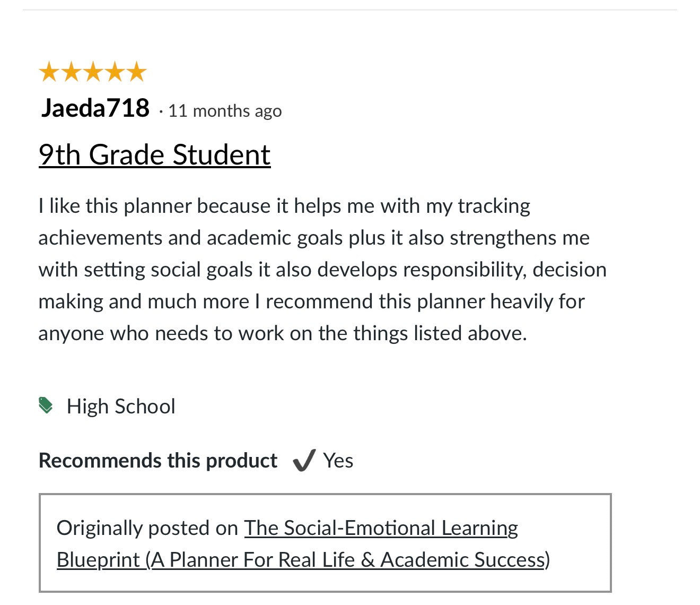Click the second gold rating star
700x605 pixels.
coord(71,72)
